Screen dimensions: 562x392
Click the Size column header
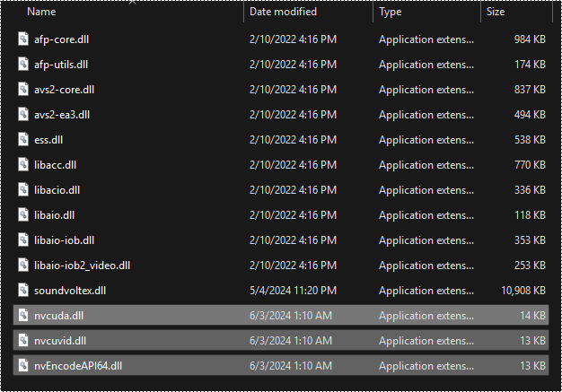(496, 13)
